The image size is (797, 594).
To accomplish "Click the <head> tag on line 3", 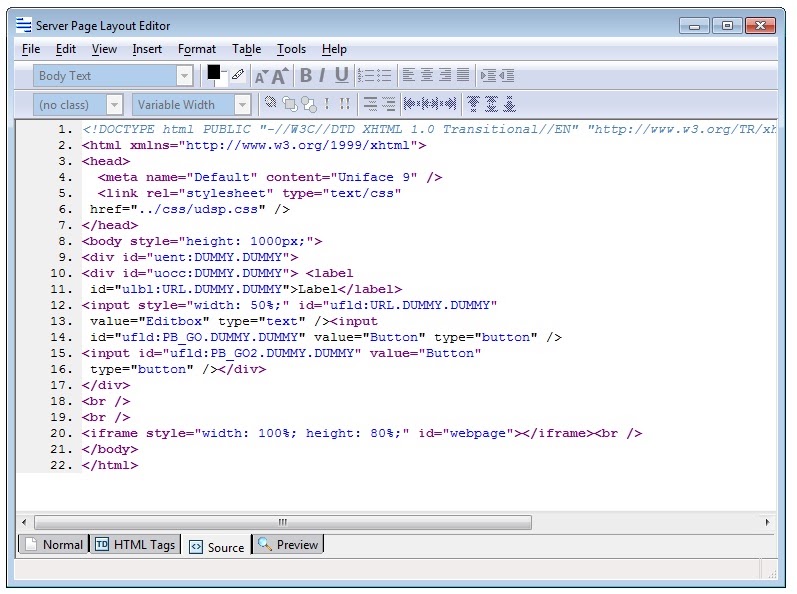I will click(106, 161).
